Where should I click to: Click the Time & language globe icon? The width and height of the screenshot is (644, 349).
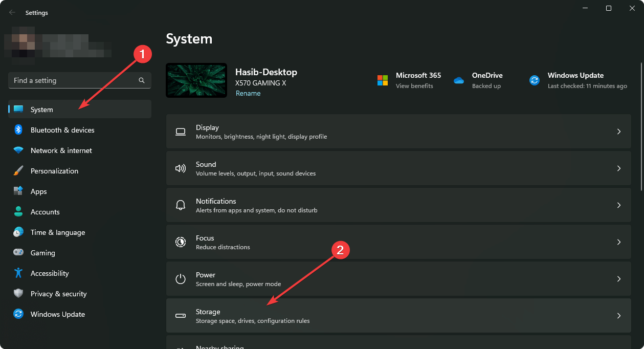click(18, 232)
